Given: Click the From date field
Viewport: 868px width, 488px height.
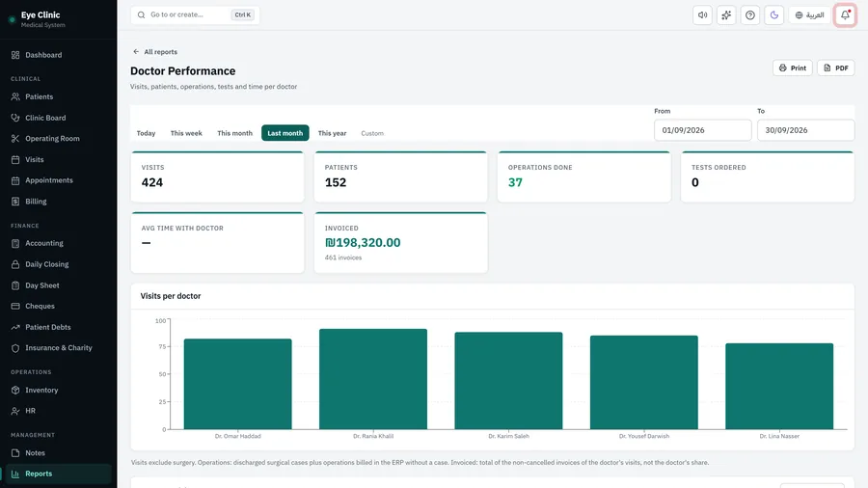Looking at the screenshot, I should click(702, 130).
